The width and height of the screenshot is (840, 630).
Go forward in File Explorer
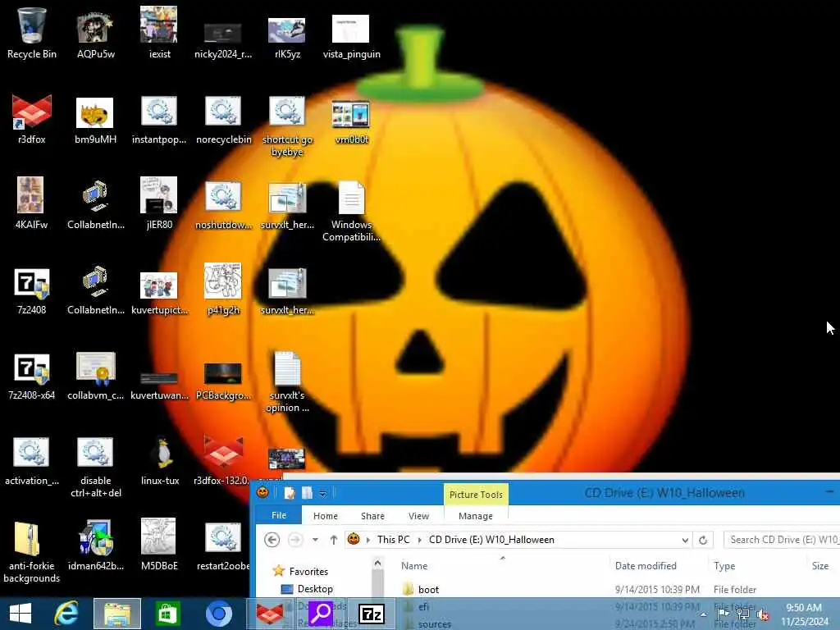(295, 540)
